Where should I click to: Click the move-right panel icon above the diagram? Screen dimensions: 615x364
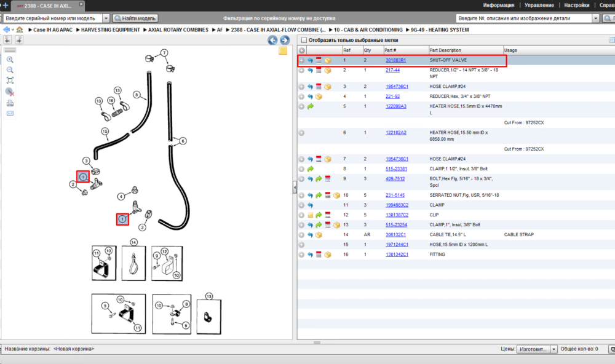[x=19, y=40]
